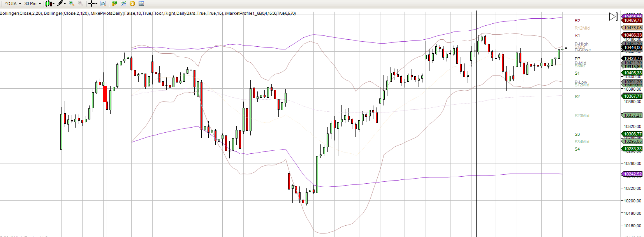644x237 pixels.
Task: Click the indicator label Bollinger(Close,2,120)
Action: pos(67,13)
